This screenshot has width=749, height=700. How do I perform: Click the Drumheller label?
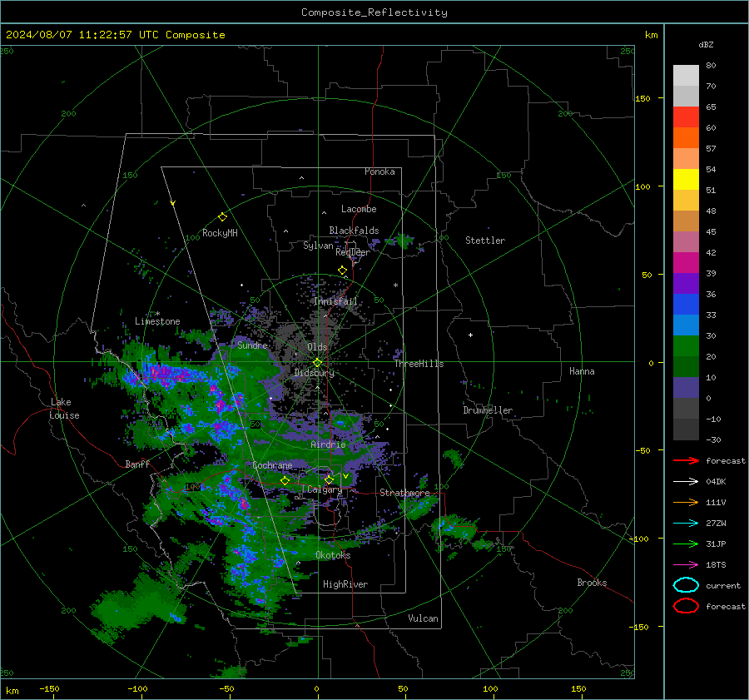point(488,410)
